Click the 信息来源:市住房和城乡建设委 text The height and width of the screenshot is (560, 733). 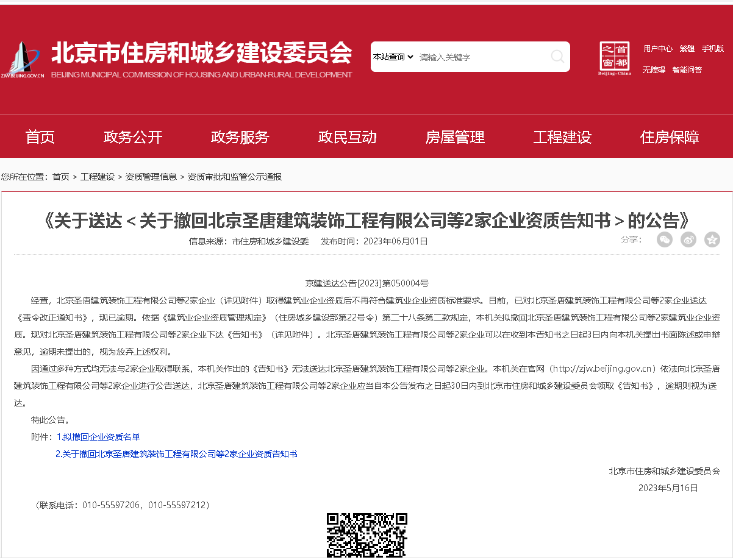pyautogui.click(x=249, y=241)
